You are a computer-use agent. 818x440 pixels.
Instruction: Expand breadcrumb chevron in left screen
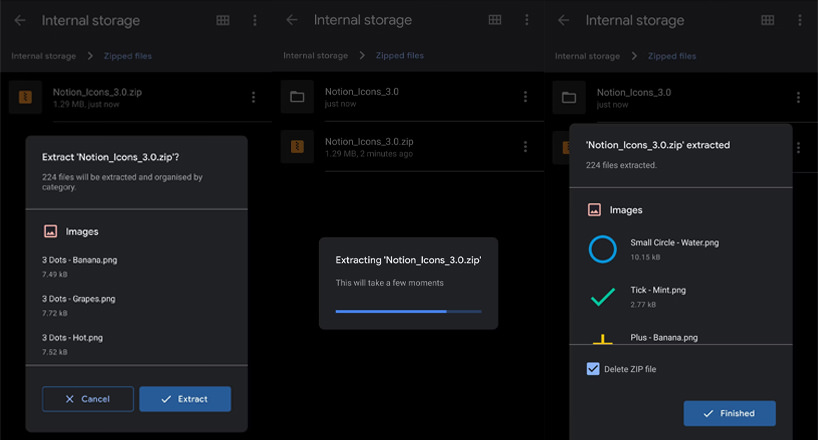click(90, 56)
